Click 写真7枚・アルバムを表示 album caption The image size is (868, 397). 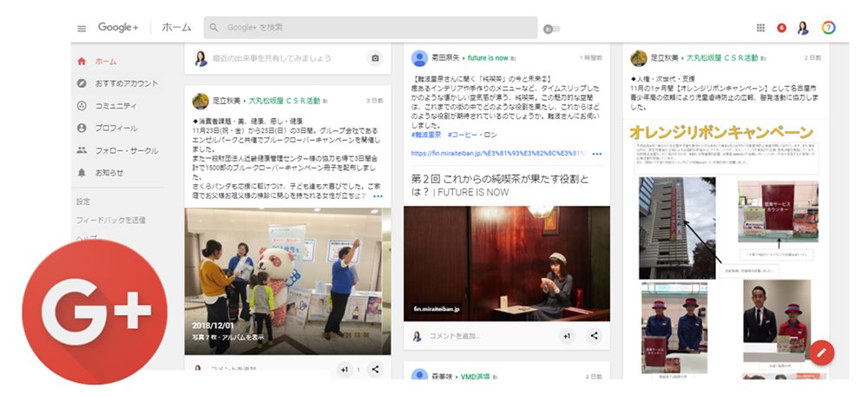tap(228, 337)
